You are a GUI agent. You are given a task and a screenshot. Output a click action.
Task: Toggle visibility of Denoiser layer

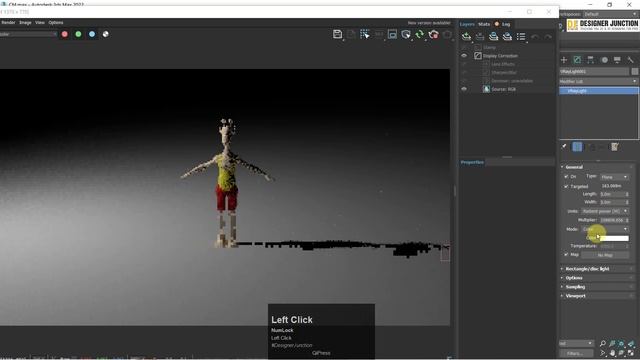click(x=464, y=81)
